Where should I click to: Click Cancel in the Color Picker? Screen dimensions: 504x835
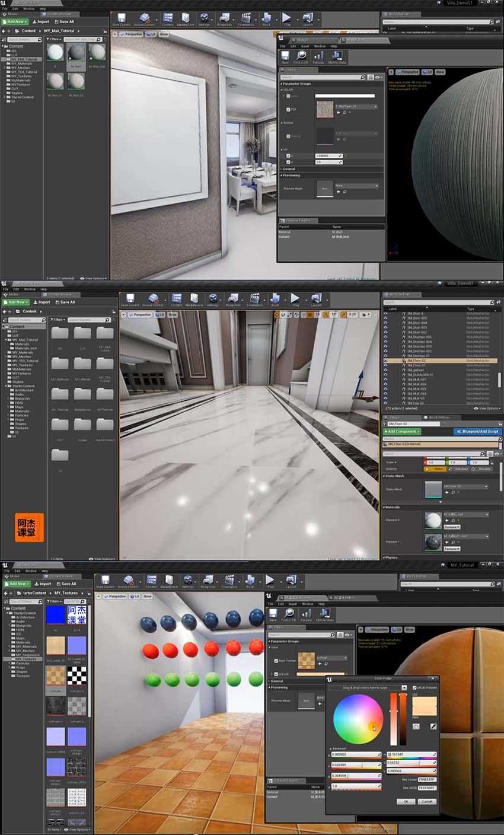click(x=426, y=801)
